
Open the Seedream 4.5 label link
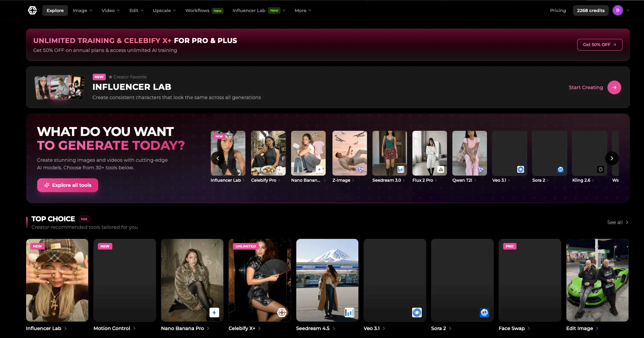point(316,328)
